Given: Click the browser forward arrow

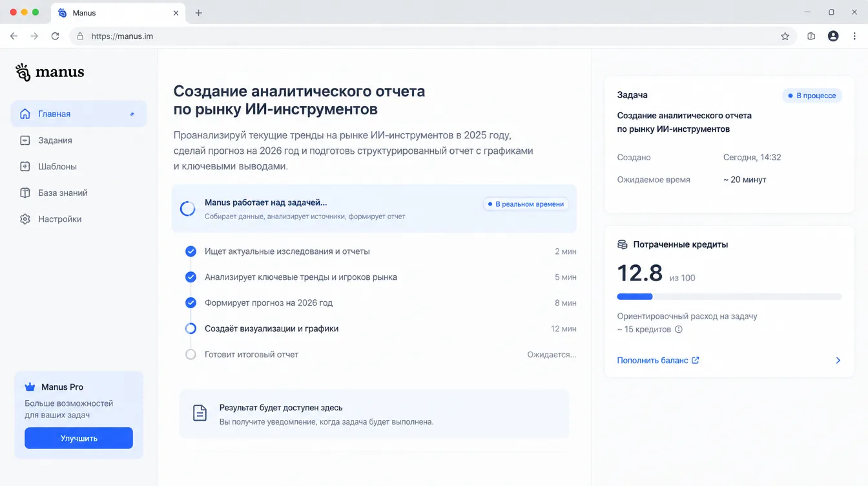Looking at the screenshot, I should (x=34, y=36).
